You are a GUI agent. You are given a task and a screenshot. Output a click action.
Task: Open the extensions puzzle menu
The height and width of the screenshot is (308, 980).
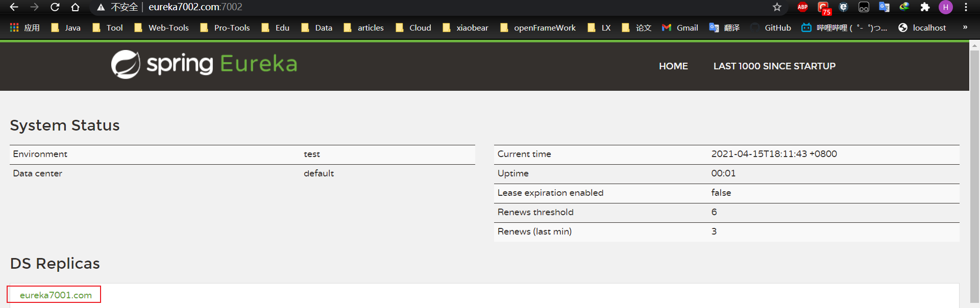[x=925, y=7]
